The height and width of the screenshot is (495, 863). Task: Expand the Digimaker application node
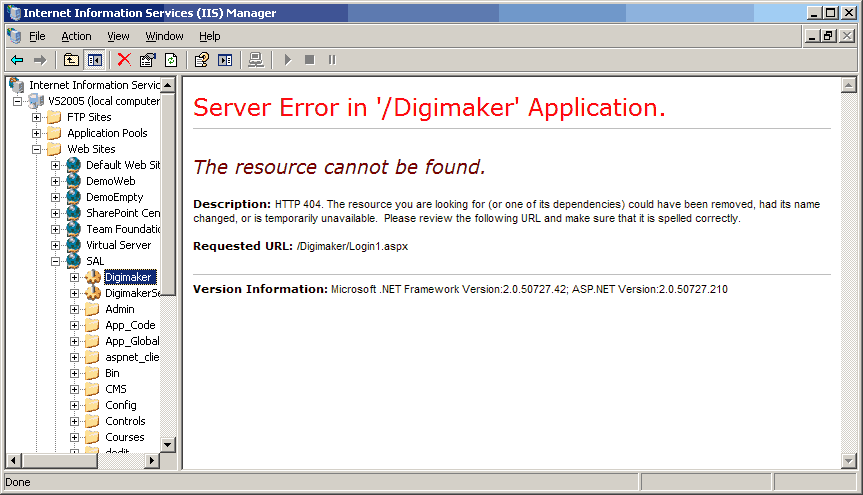[75, 278]
